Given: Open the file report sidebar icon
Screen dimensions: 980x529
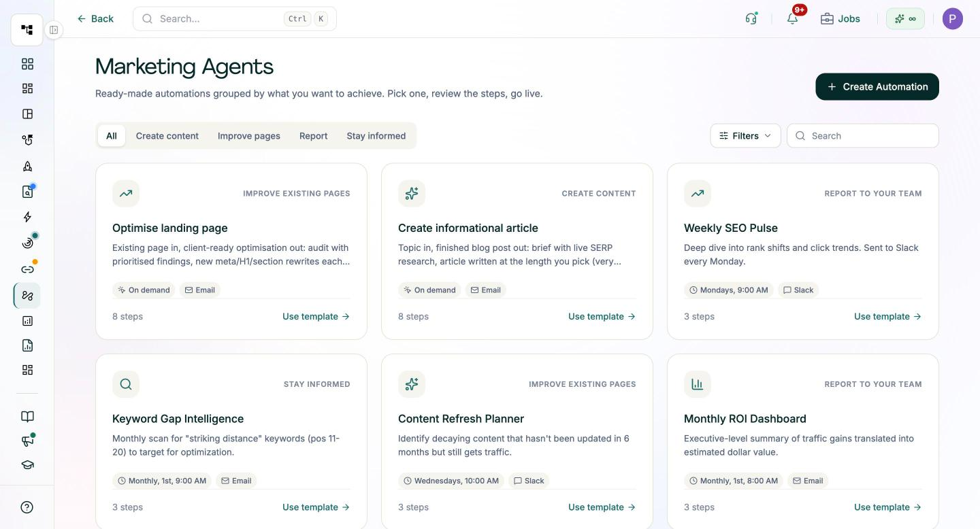Looking at the screenshot, I should point(27,345).
